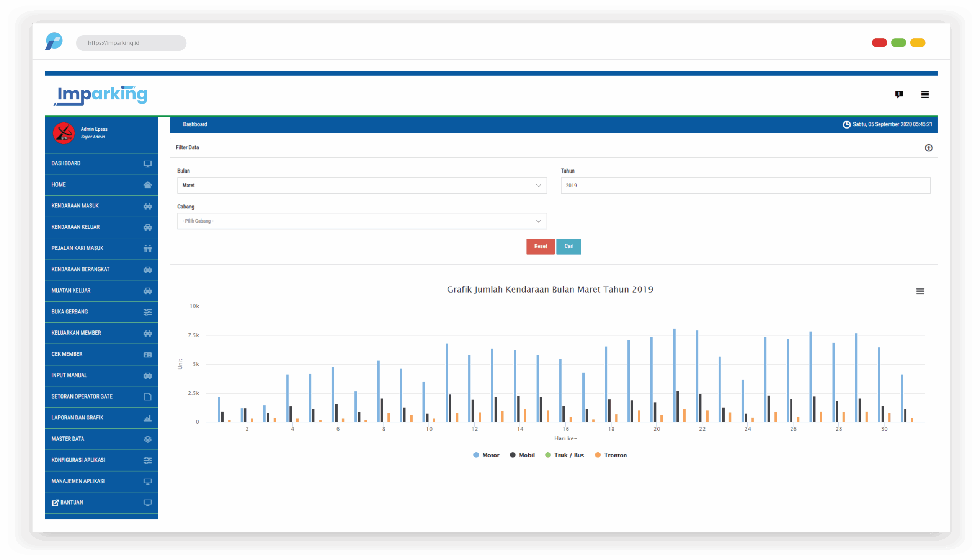Click the Tahun input field showing 2019

(745, 186)
